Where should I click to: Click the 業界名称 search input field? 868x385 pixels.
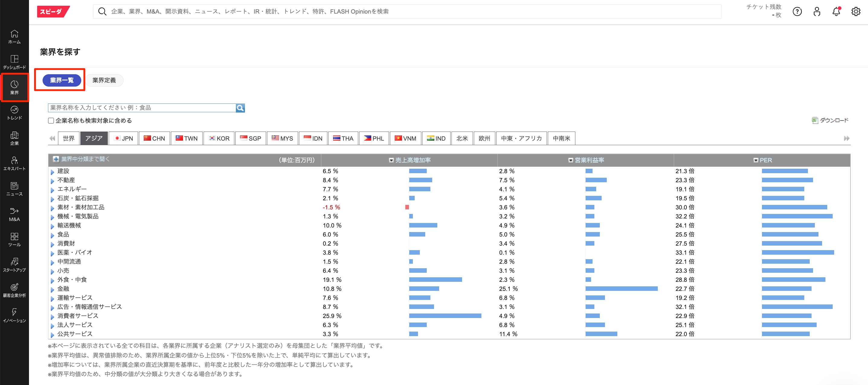pyautogui.click(x=142, y=108)
